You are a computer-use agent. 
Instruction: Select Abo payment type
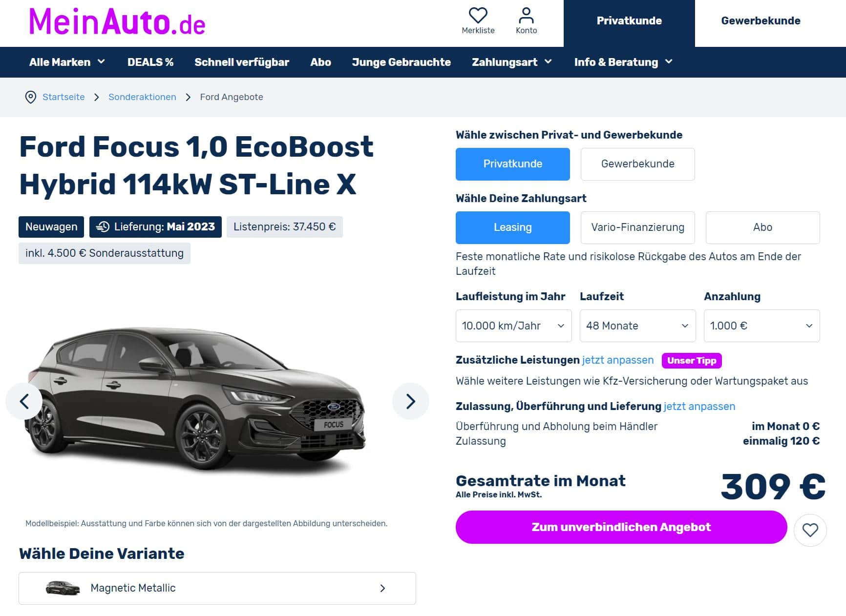[x=762, y=227]
